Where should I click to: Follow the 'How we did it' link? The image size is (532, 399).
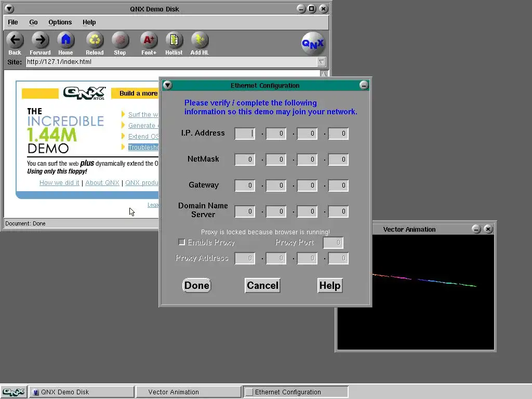[59, 182]
